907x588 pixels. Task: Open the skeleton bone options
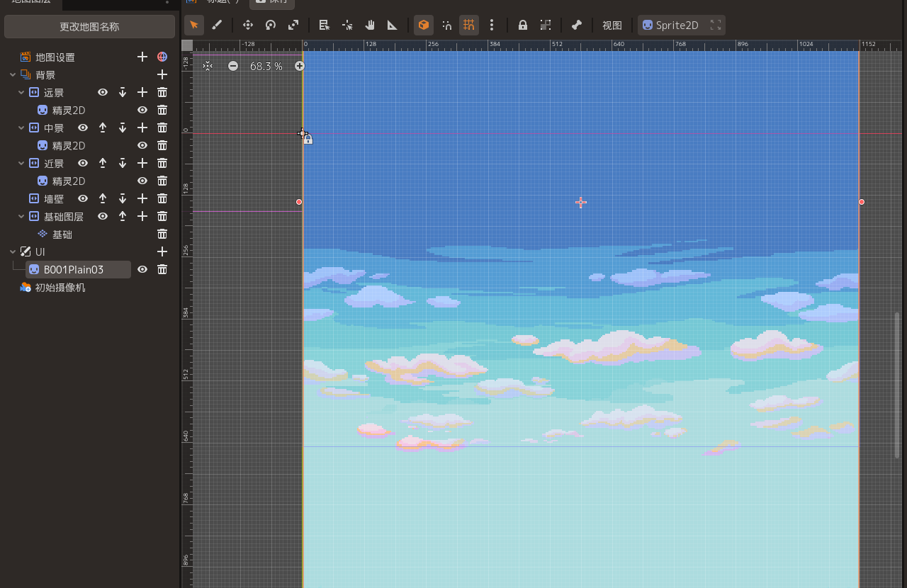click(577, 26)
